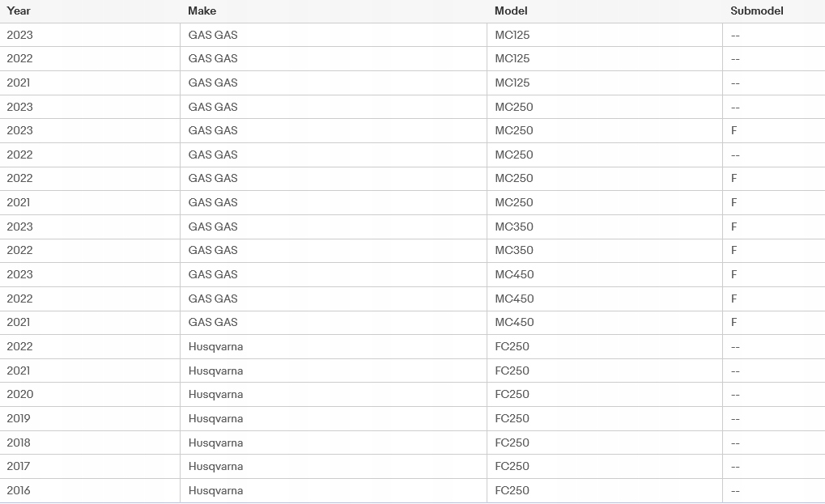Select the GAS GAS make cell for 2022 MC125
Image resolution: width=825 pixels, height=504 pixels.
click(x=213, y=58)
